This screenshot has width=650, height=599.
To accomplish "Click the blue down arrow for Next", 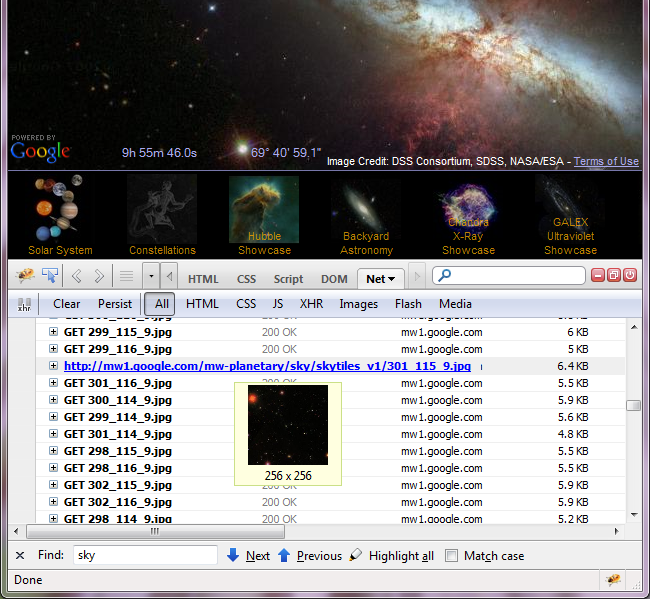I will pyautogui.click(x=233, y=555).
